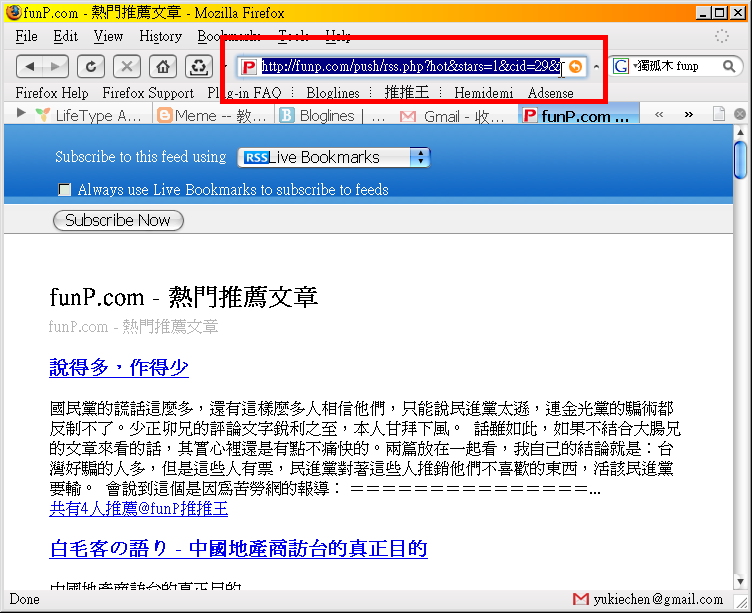Open the Google search engine selector
This screenshot has height=613, width=752.
click(622, 66)
